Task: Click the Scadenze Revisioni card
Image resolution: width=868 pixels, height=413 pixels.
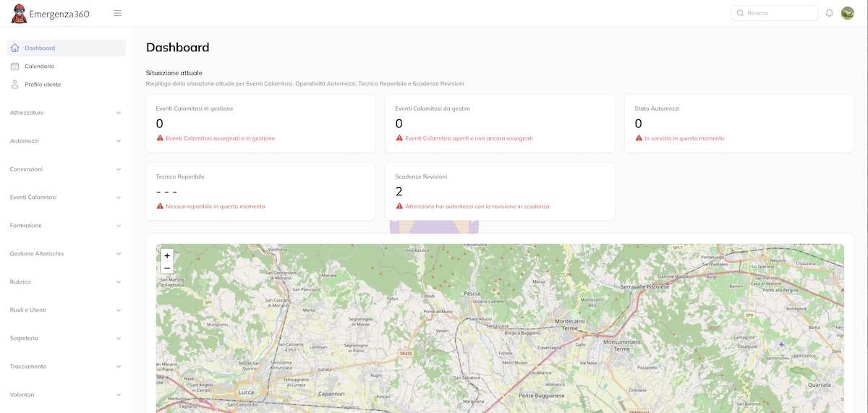Action: (x=500, y=191)
